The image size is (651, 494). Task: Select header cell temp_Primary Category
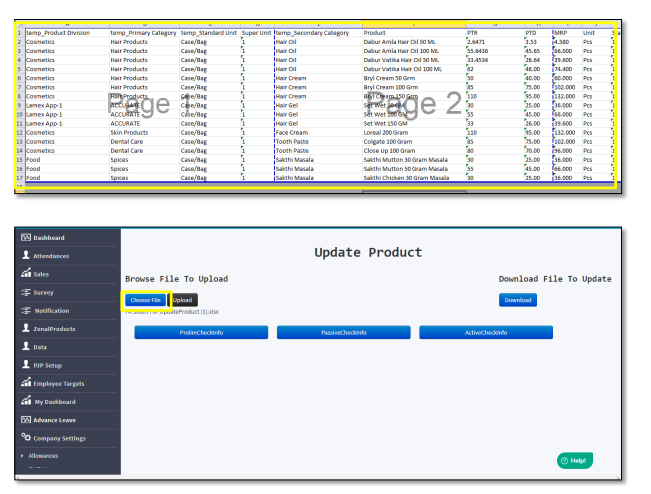click(144, 33)
